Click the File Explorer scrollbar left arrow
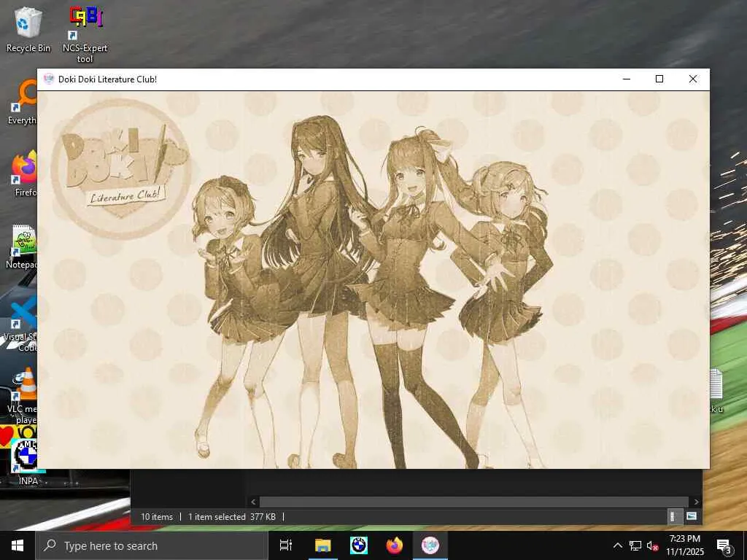The height and width of the screenshot is (560, 747). coord(253,502)
